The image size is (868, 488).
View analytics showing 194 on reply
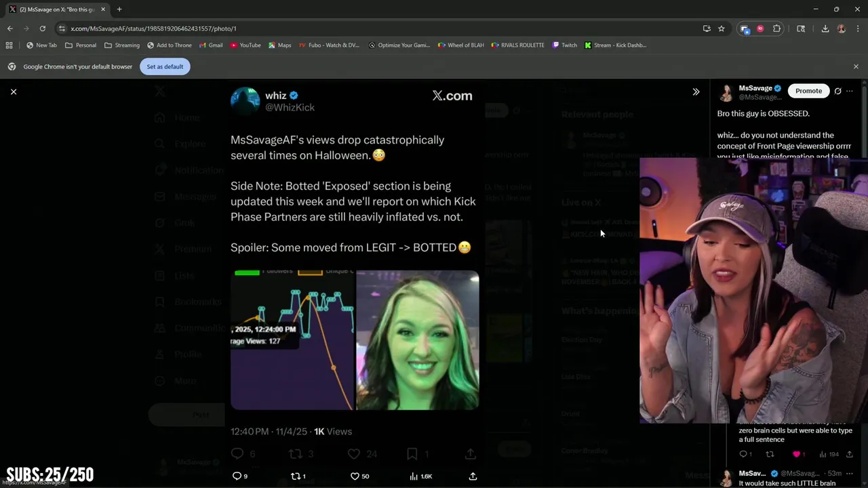pos(829,454)
